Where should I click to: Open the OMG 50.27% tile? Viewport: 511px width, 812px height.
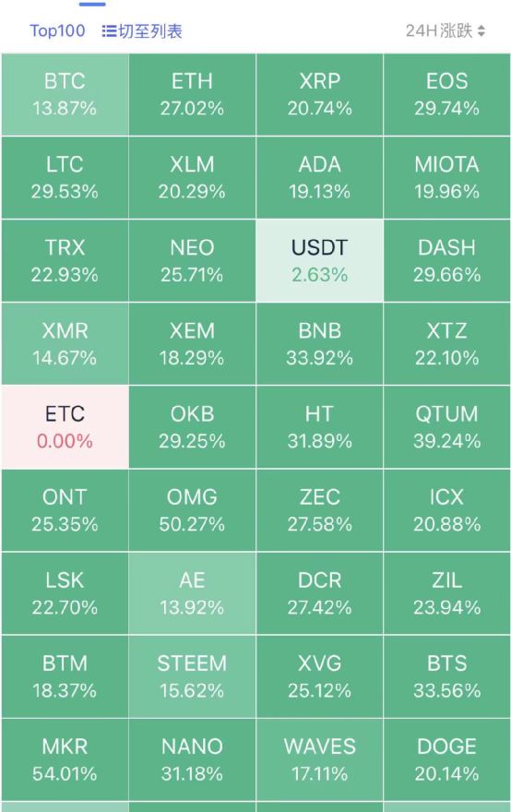pos(192,510)
